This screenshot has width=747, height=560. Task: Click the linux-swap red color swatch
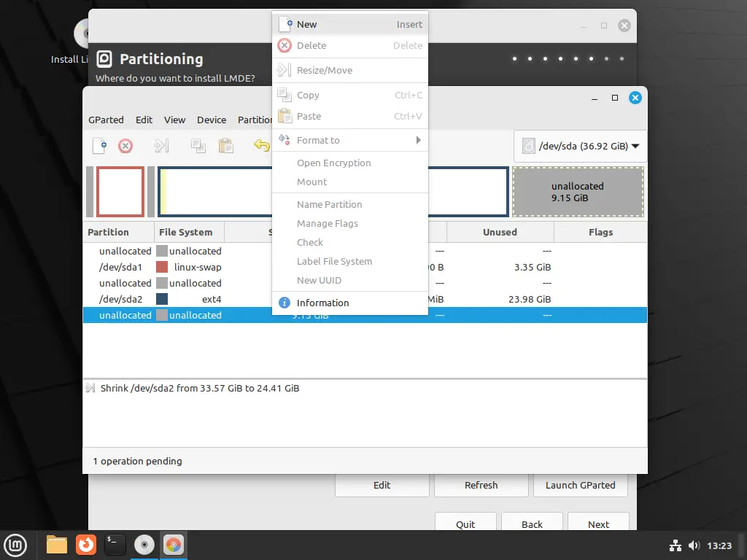pos(162,267)
